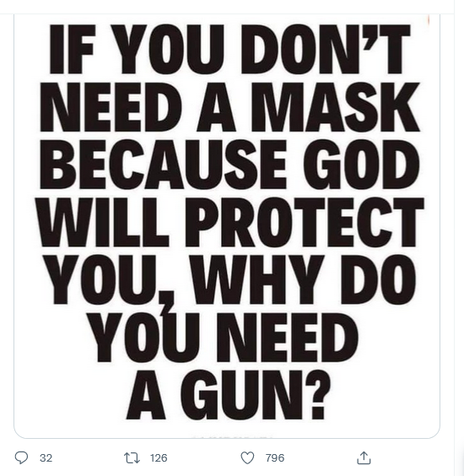Image resolution: width=464 pixels, height=476 pixels.
Task: Click the reply count showing 32
Action: point(46,457)
